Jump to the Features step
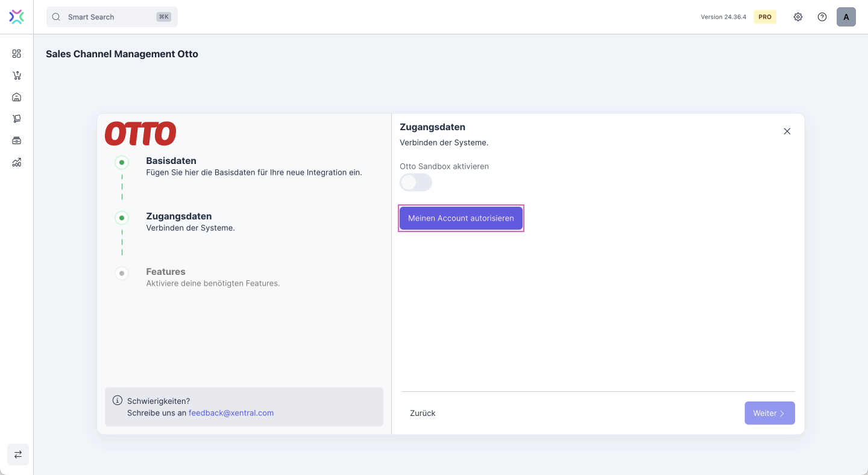Screen dimensions: 868x475 point(165,272)
